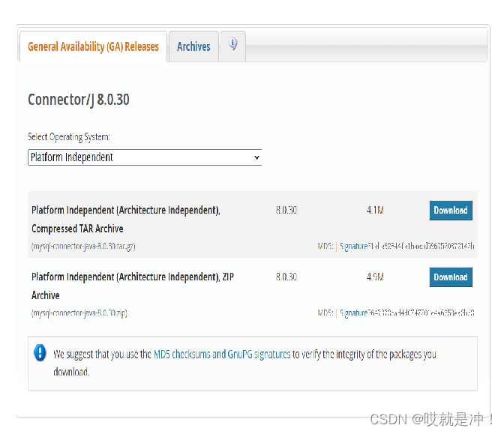The height and width of the screenshot is (434, 504).
Task: Open the information icon tab
Action: tap(232, 46)
